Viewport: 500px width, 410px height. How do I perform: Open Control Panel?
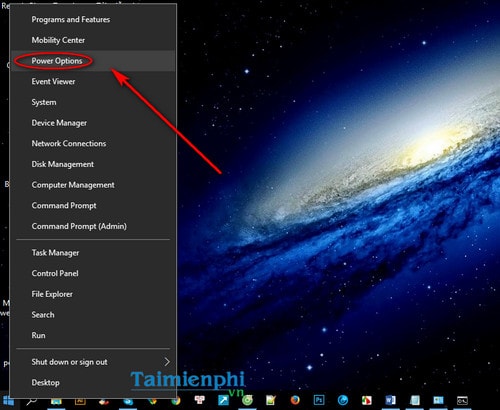click(93, 274)
